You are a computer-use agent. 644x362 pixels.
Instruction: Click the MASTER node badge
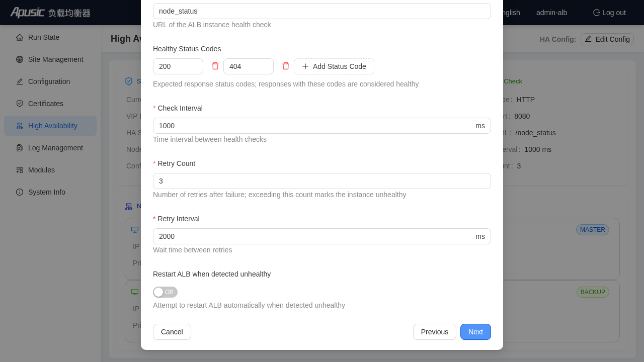pyautogui.click(x=593, y=230)
